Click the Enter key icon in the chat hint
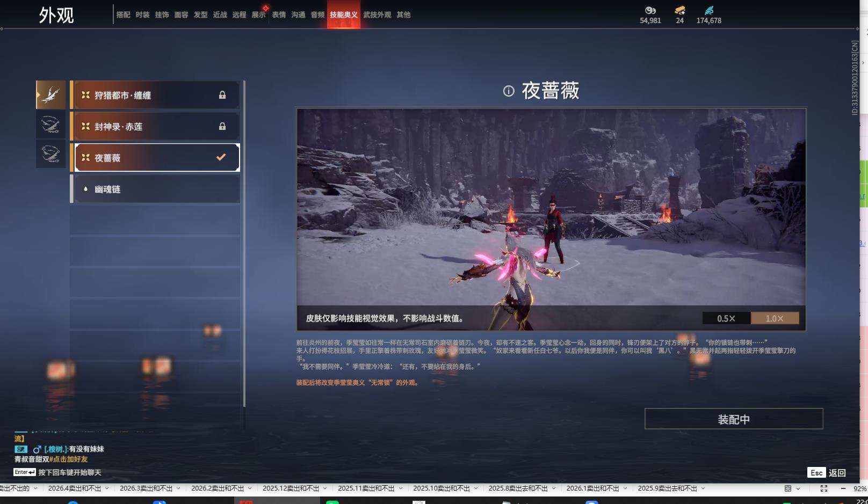The height and width of the screenshot is (504, 868). (25, 472)
